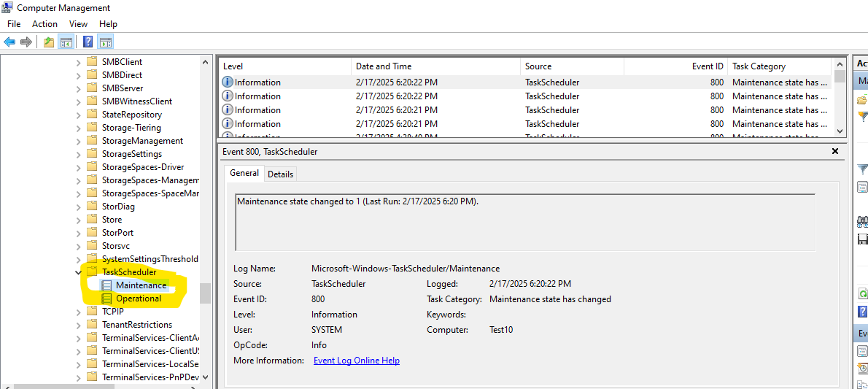Select the TerminalServices-PnPDev folder label
This screenshot has height=389, width=868.
coord(150,377)
